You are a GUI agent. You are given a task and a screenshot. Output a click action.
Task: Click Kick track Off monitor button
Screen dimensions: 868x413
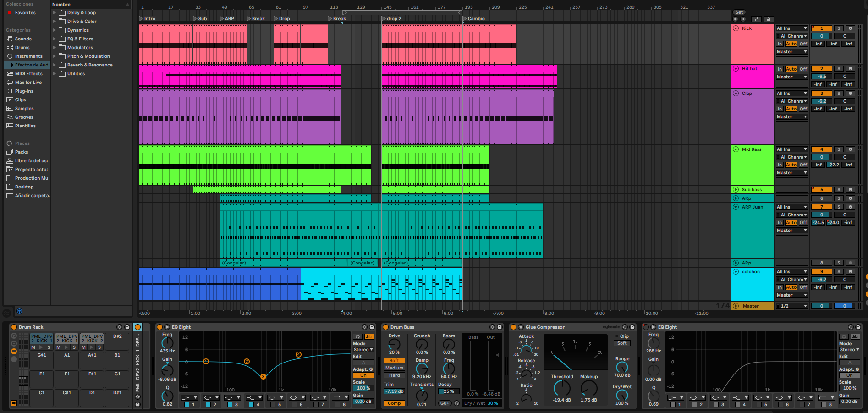click(x=803, y=44)
